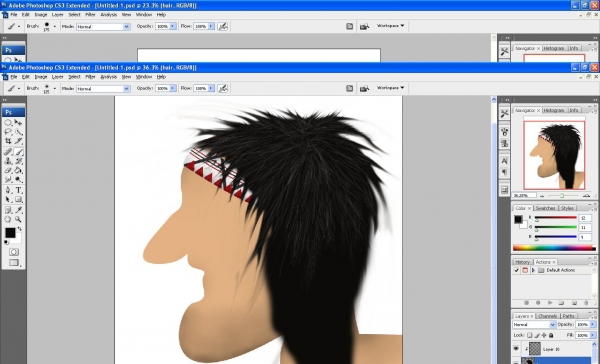The image size is (600, 364).
Task: Open the brush preset picker, front window
Action: pos(55,89)
